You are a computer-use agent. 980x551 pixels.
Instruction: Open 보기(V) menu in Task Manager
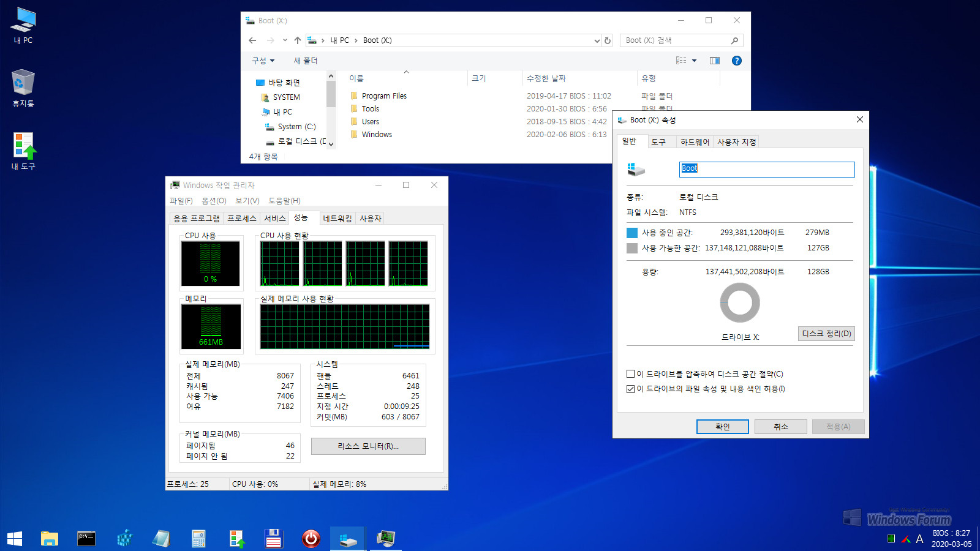[x=247, y=201]
